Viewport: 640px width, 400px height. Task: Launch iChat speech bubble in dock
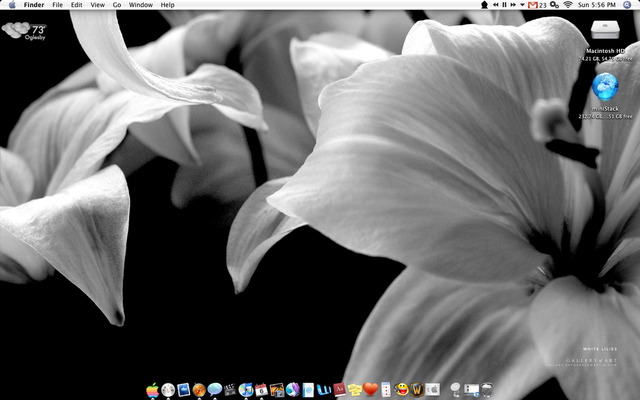215,389
